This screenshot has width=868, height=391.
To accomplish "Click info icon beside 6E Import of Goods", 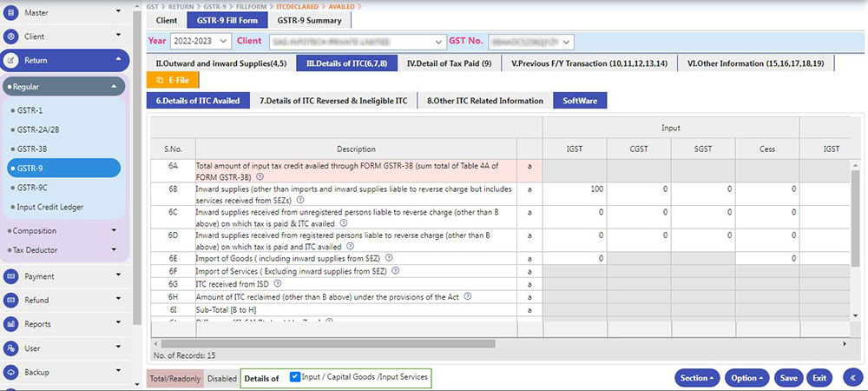I will 389,258.
